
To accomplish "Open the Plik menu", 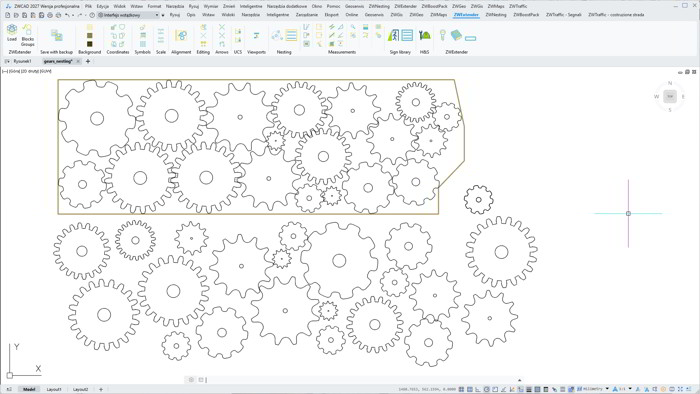I will point(88,6).
